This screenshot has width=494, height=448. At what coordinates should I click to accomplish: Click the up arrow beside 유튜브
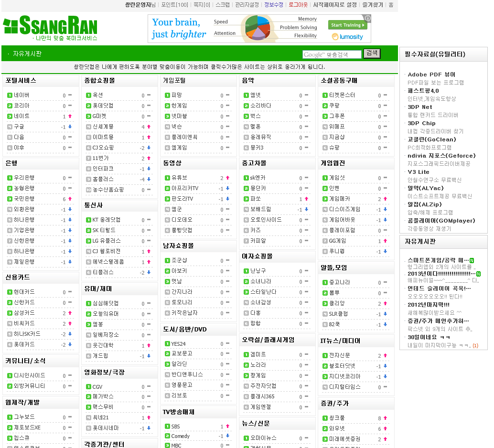pos(227,178)
